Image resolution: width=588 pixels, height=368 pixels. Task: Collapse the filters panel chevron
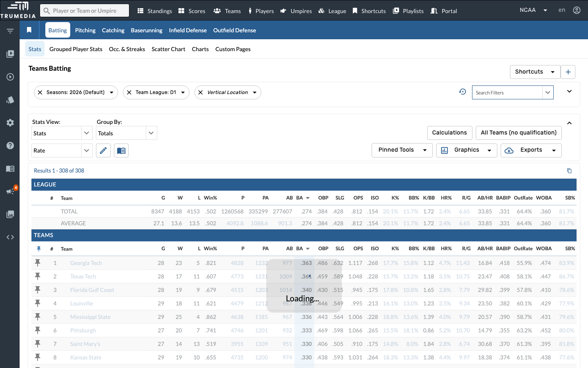(x=569, y=91)
